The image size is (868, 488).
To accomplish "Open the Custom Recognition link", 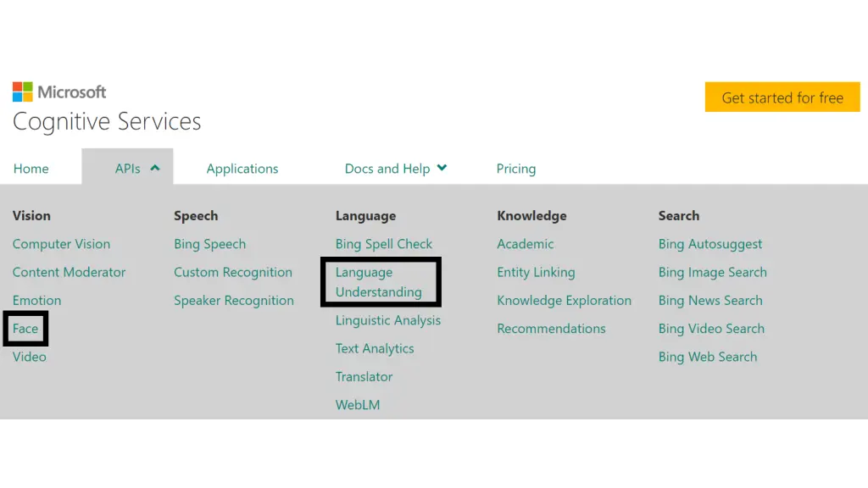I will (233, 272).
